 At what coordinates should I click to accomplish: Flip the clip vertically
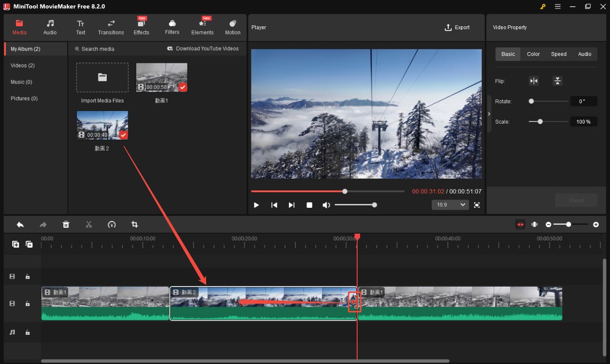[x=557, y=81]
